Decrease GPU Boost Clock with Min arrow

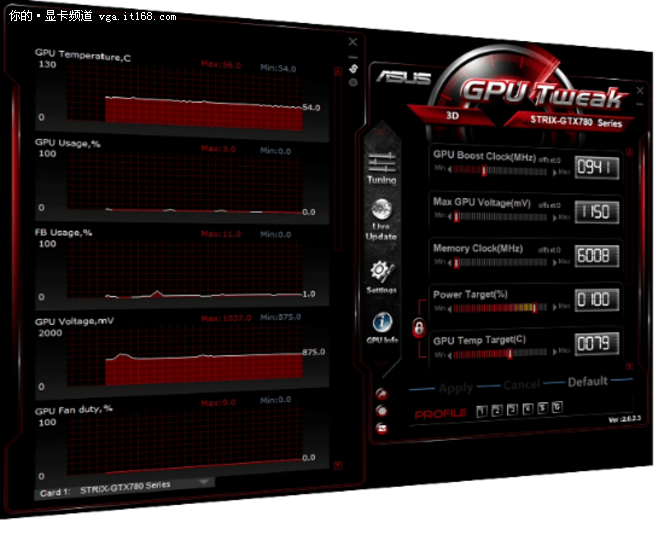coord(450,170)
